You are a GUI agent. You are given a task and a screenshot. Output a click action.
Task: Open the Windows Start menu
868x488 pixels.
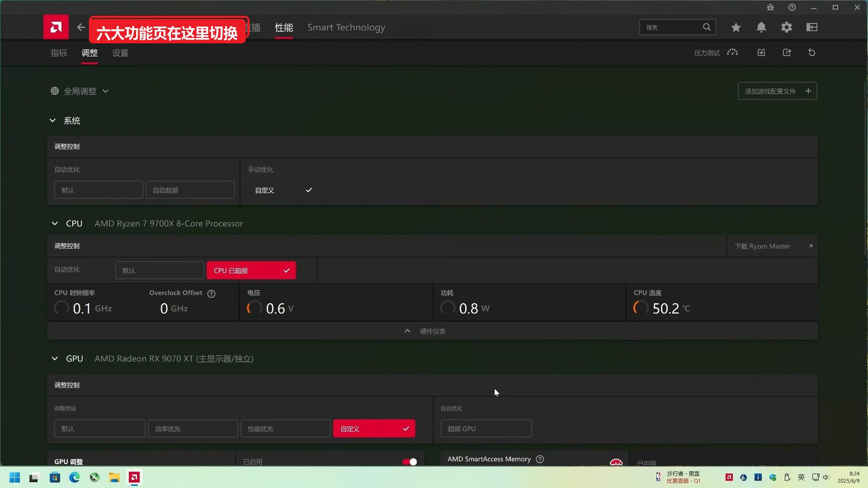[x=15, y=477]
